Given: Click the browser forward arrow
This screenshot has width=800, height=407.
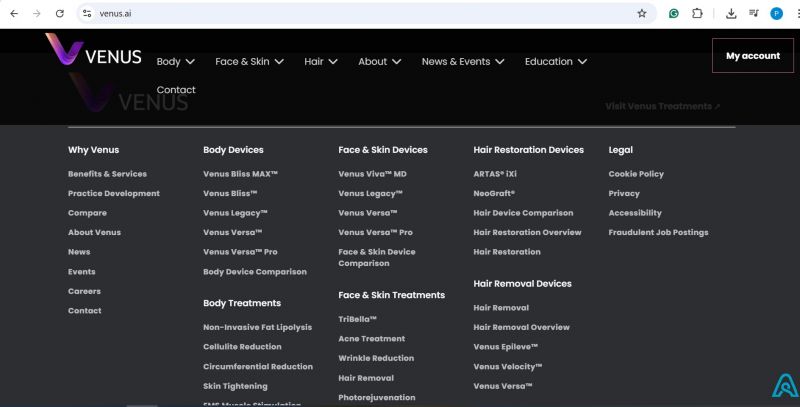Looking at the screenshot, I should (x=37, y=14).
